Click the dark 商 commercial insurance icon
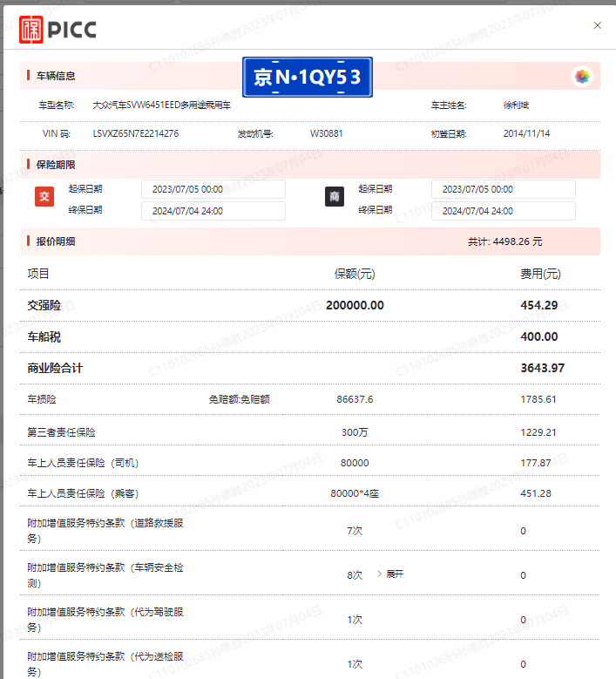Image resolution: width=616 pixels, height=679 pixels. tap(335, 197)
